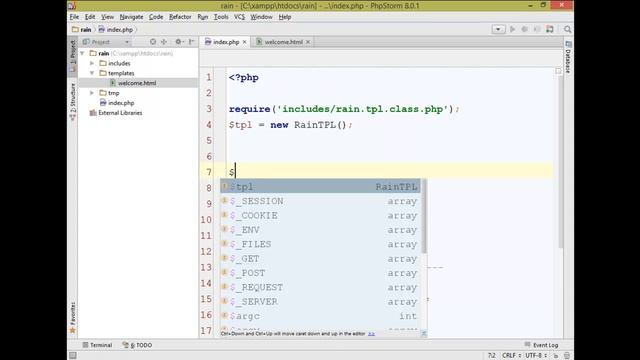
Task: Toggle the Project tool window side tab
Action: point(72,56)
